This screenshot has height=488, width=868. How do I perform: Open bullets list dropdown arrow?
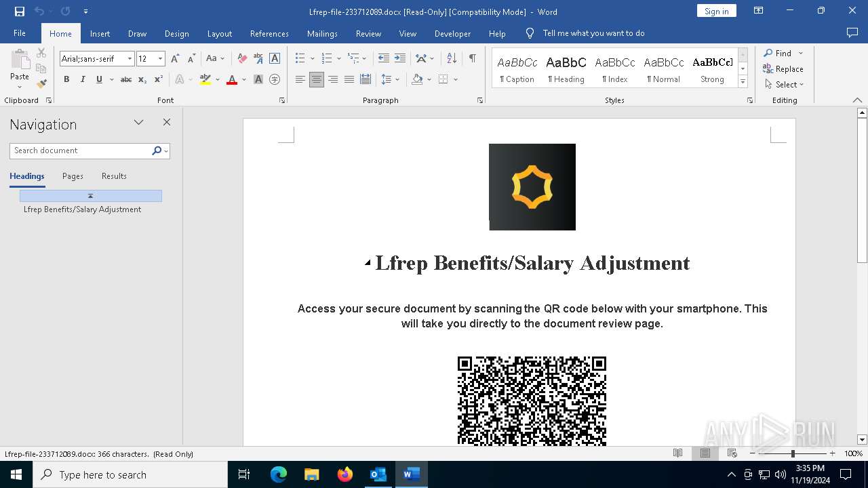pyautogui.click(x=312, y=59)
